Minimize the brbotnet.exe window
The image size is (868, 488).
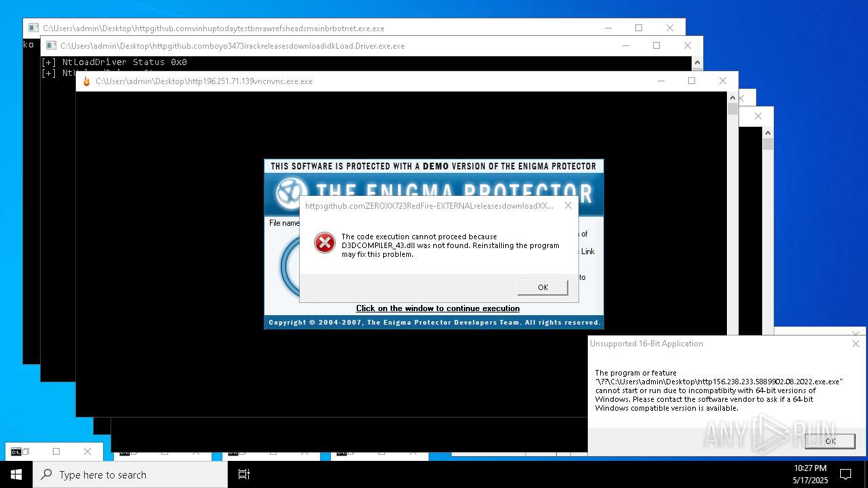608,28
